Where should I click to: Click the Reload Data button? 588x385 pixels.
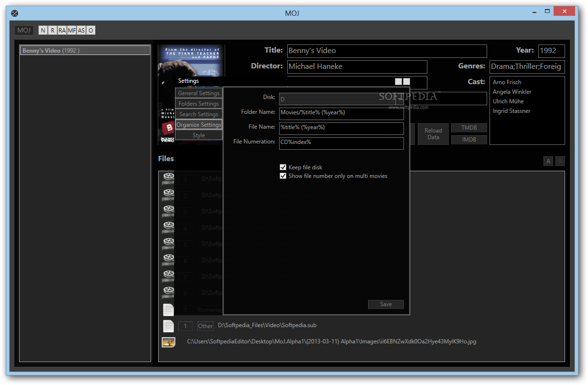pyautogui.click(x=433, y=134)
